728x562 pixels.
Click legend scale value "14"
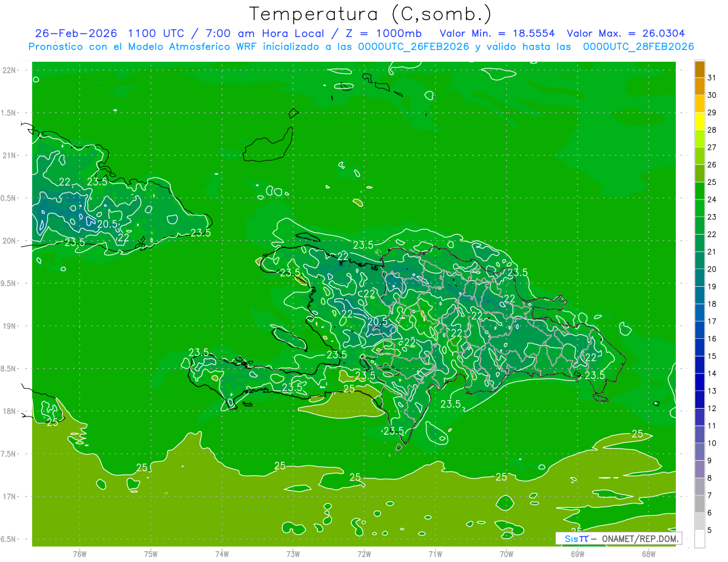[712, 373]
